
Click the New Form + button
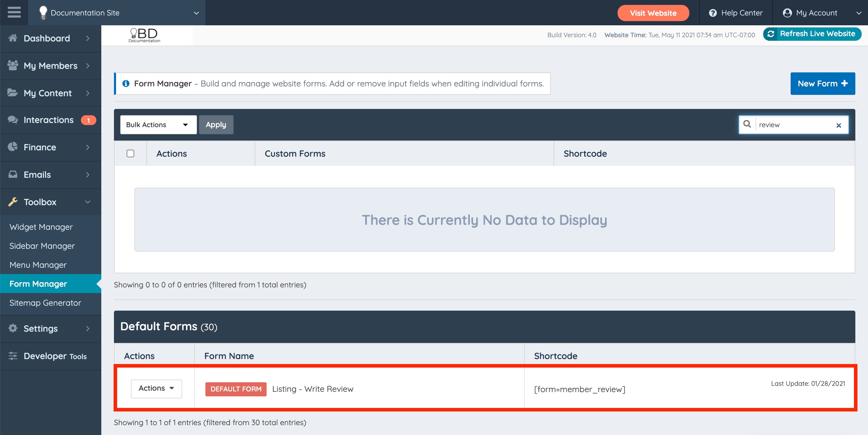coord(822,83)
